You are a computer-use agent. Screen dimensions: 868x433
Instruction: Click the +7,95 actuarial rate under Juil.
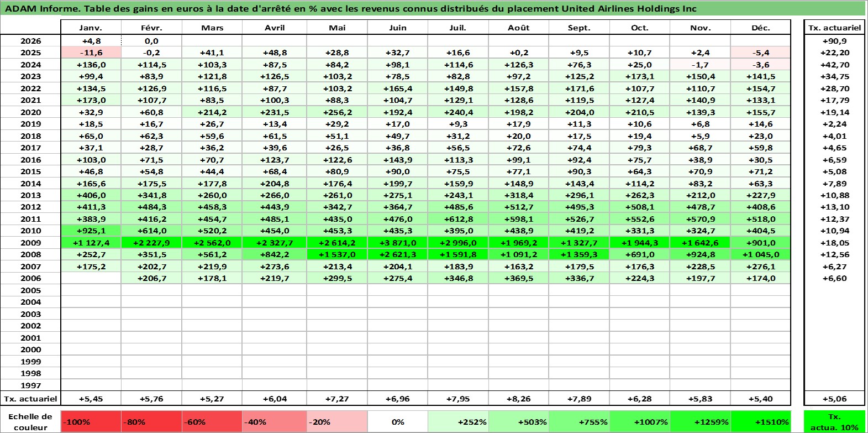[x=457, y=399]
